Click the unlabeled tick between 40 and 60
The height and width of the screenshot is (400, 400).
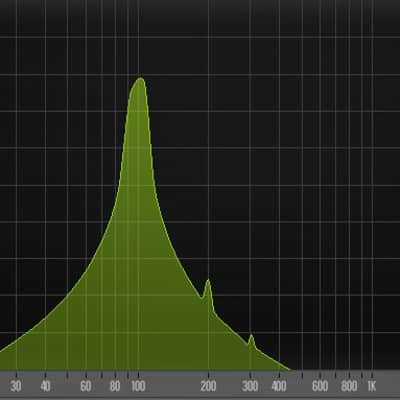click(x=67, y=376)
